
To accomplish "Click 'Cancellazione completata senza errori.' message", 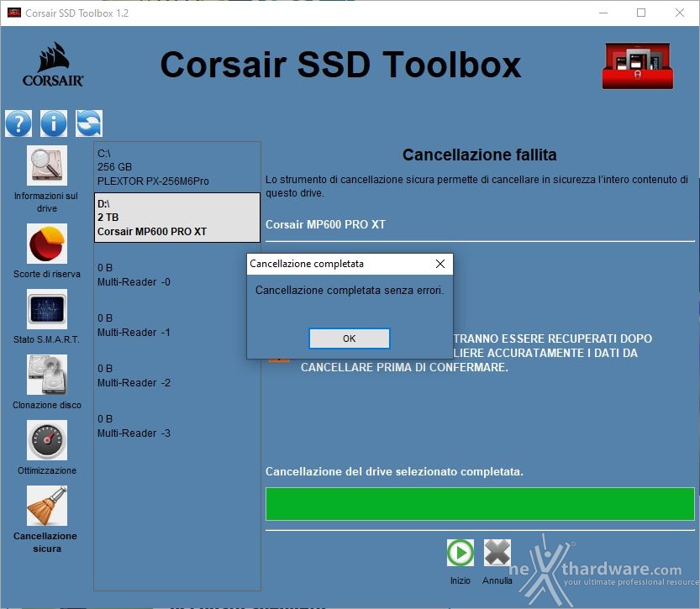I will pos(350,291).
